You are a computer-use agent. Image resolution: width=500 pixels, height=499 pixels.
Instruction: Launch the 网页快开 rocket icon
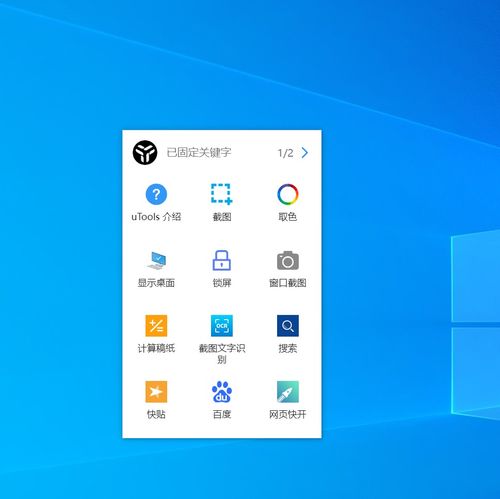[288, 392]
